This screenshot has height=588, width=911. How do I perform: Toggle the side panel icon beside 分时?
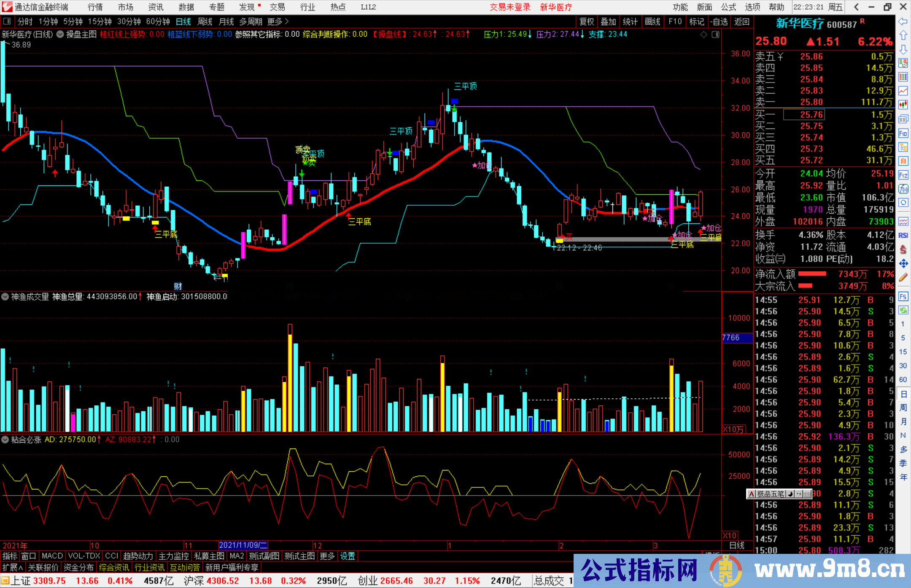7,21
